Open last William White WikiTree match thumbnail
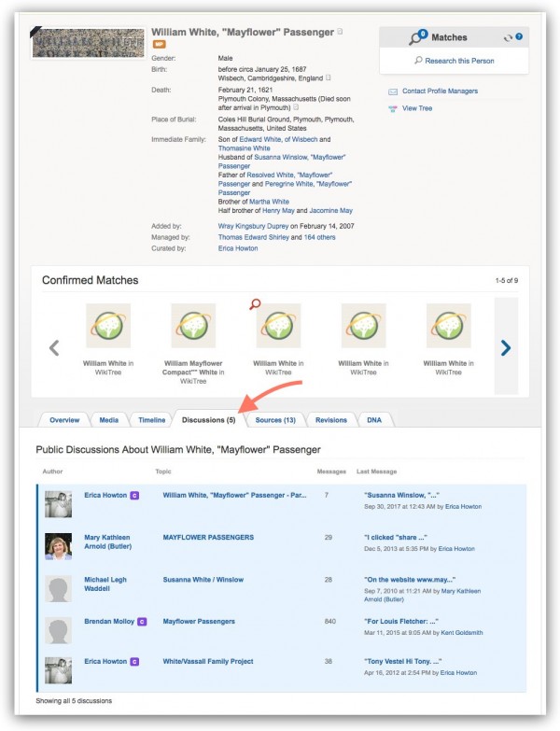 pyautogui.click(x=449, y=326)
